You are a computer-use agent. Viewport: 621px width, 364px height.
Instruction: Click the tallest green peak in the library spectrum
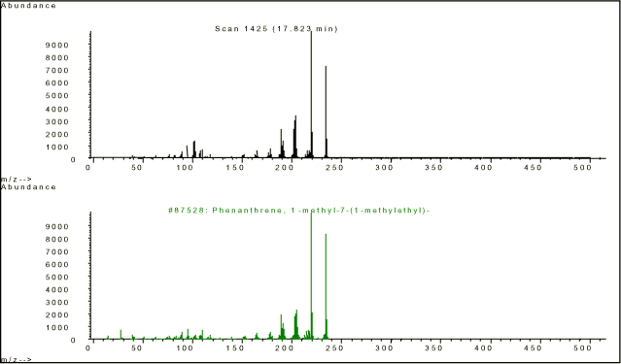point(311,276)
